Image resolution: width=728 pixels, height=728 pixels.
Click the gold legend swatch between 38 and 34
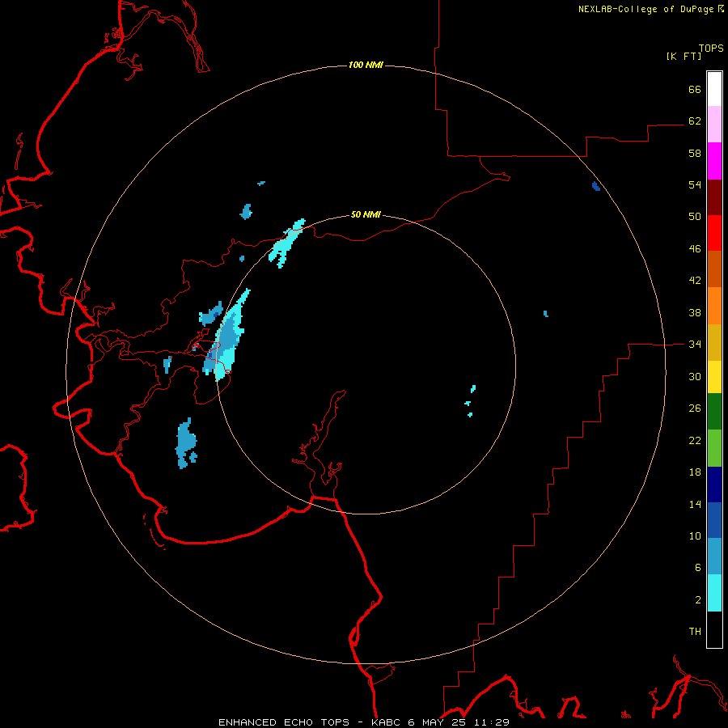pos(714,342)
